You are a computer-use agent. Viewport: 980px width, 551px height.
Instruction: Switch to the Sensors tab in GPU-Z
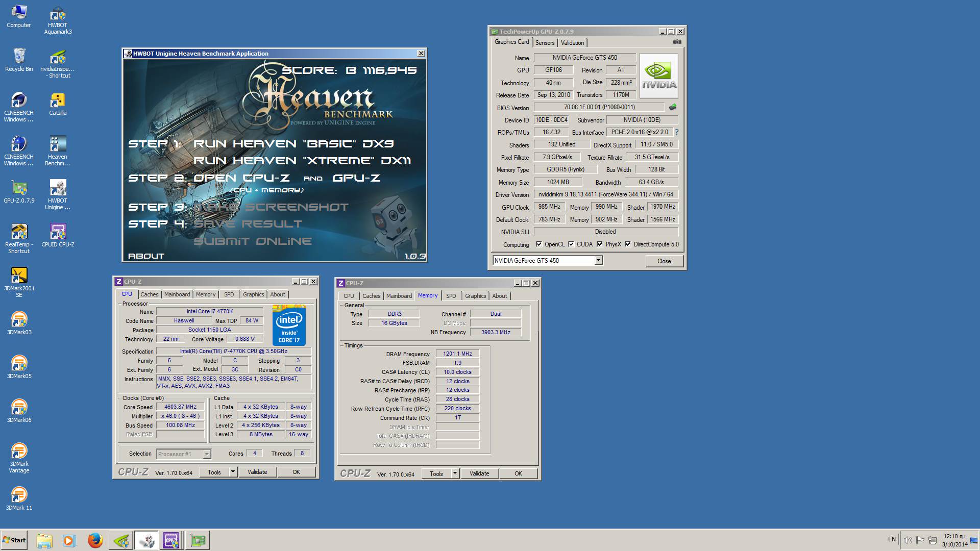pos(545,43)
